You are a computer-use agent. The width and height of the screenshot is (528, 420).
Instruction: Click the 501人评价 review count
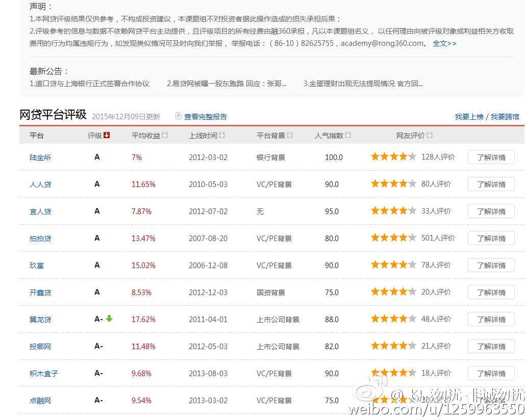coord(438,238)
